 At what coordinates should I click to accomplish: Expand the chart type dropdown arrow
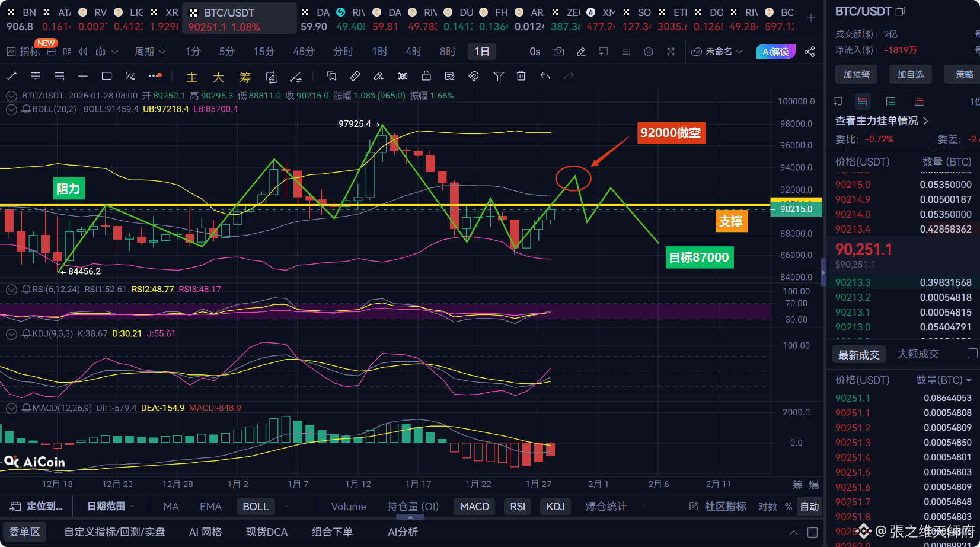click(114, 52)
